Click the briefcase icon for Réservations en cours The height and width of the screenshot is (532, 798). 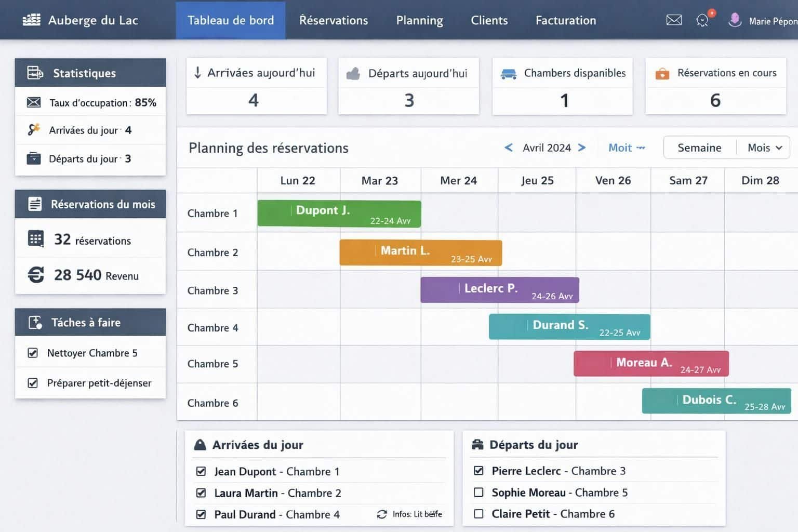coord(662,74)
